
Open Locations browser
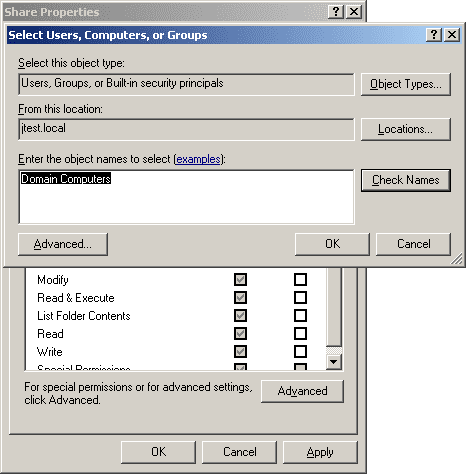(x=406, y=129)
